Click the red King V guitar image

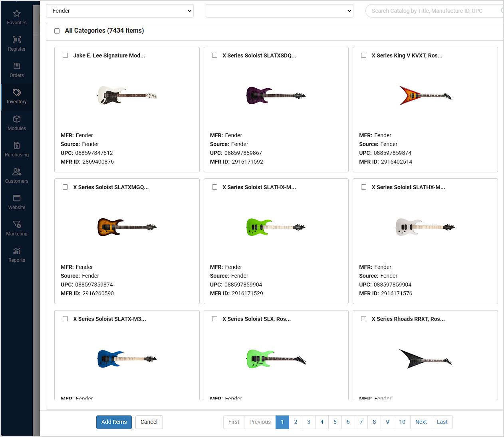tap(425, 95)
